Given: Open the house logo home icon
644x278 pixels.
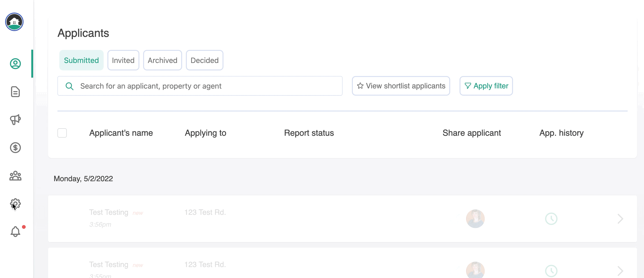Looking at the screenshot, I should [14, 22].
